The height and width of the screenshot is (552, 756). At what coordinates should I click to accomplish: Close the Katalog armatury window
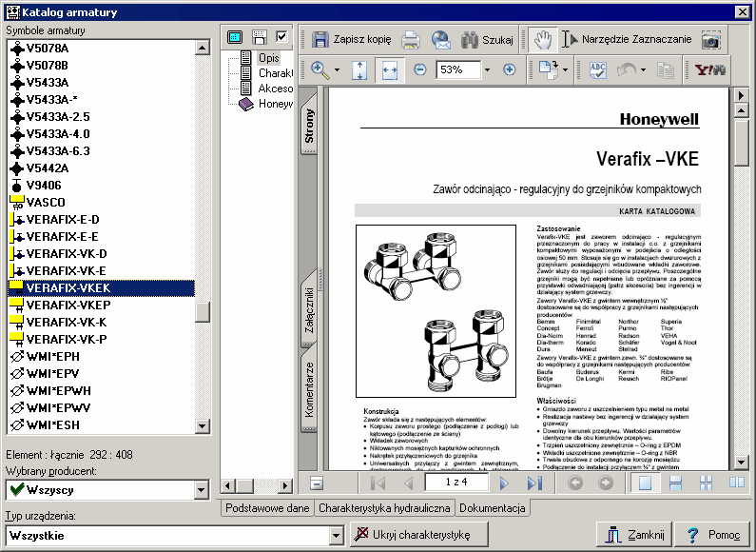click(x=743, y=12)
